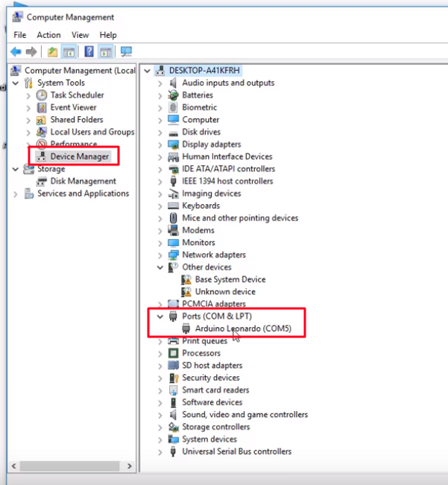Click the Task Scheduler clock icon
Viewport: 448px width, 485px height.
coord(42,95)
